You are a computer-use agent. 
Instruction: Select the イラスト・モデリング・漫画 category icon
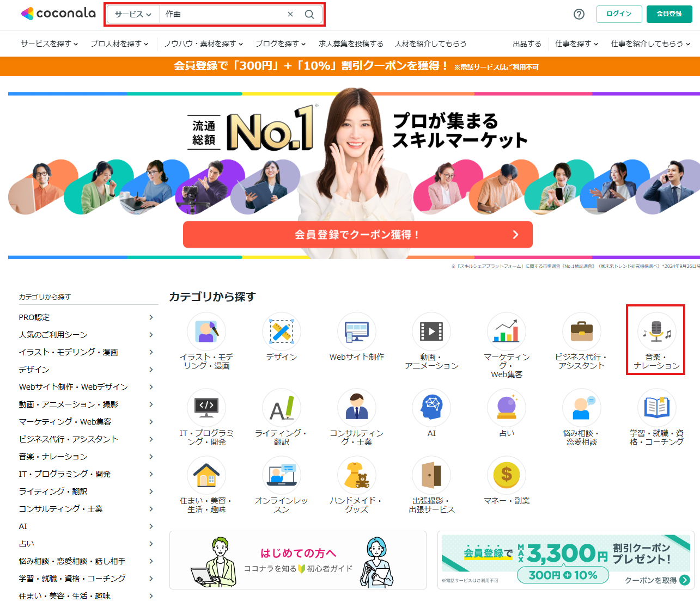[x=206, y=331]
